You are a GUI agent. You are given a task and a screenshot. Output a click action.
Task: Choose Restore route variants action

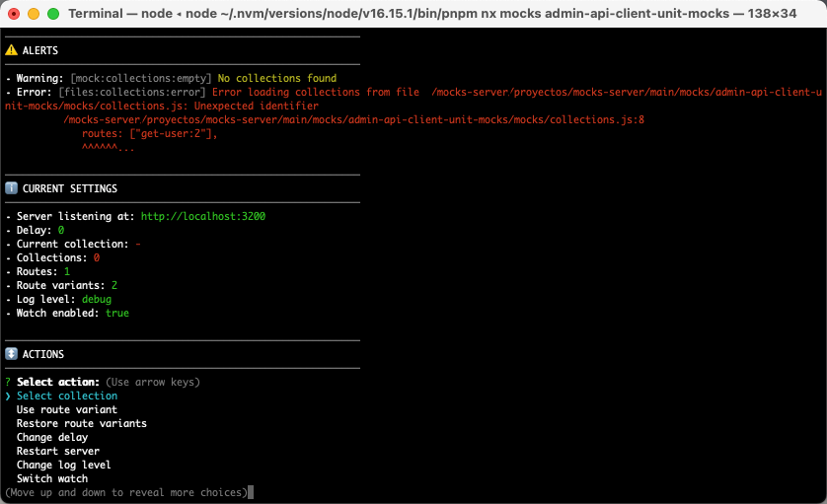tap(82, 423)
